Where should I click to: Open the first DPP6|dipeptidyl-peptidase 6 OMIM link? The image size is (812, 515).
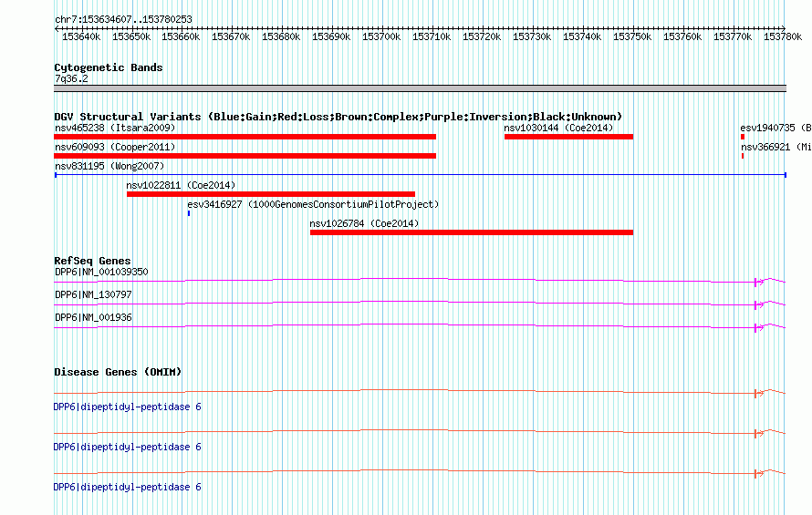128,407
